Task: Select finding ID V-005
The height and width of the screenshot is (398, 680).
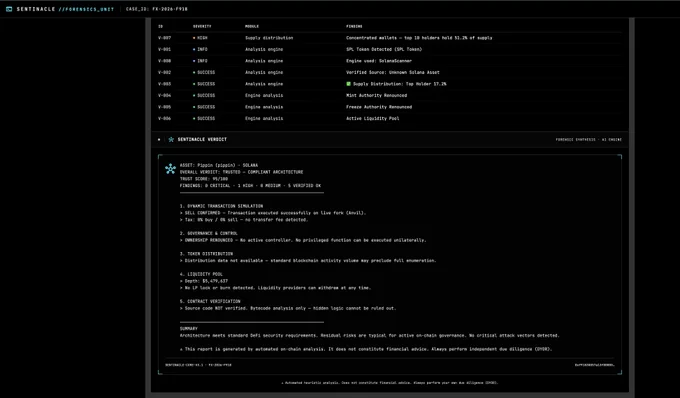Action: (x=164, y=107)
